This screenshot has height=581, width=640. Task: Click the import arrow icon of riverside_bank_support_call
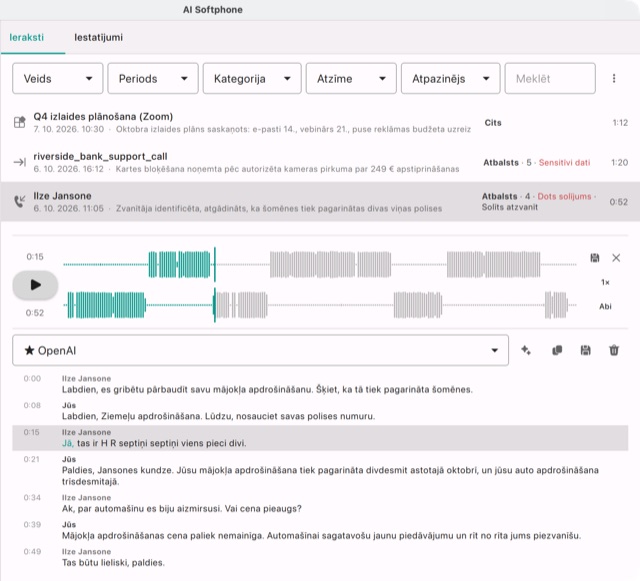click(x=20, y=163)
